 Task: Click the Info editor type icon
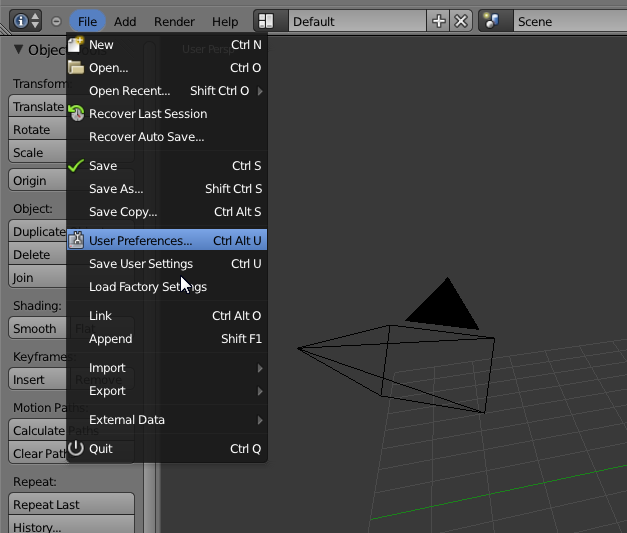point(20,21)
